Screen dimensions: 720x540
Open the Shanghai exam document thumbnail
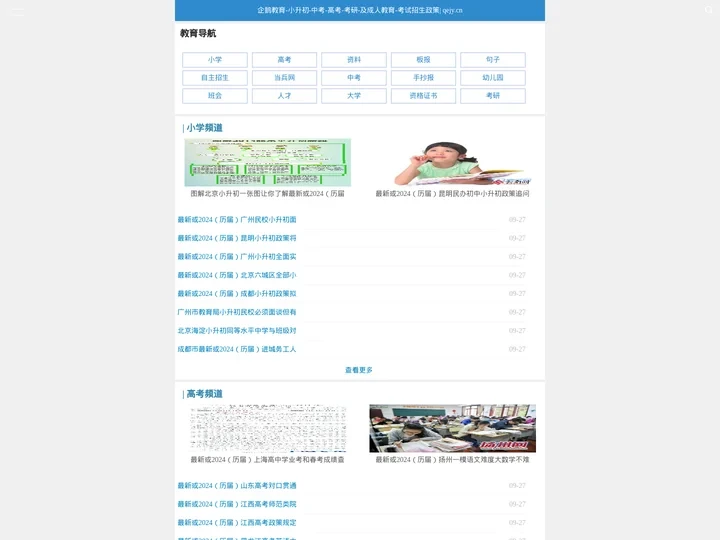[x=268, y=428]
